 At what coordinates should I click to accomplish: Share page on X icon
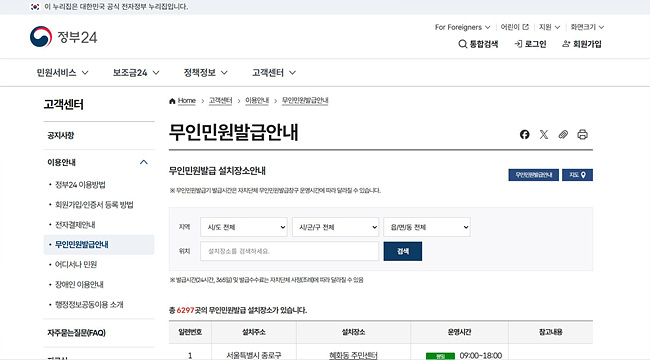click(x=543, y=134)
